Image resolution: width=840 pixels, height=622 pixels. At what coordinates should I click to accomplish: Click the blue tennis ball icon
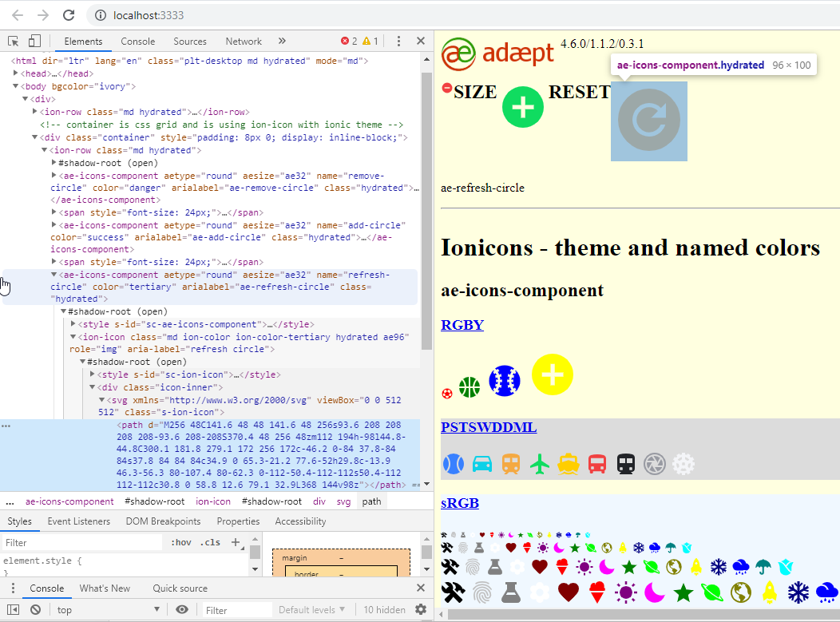(454, 464)
